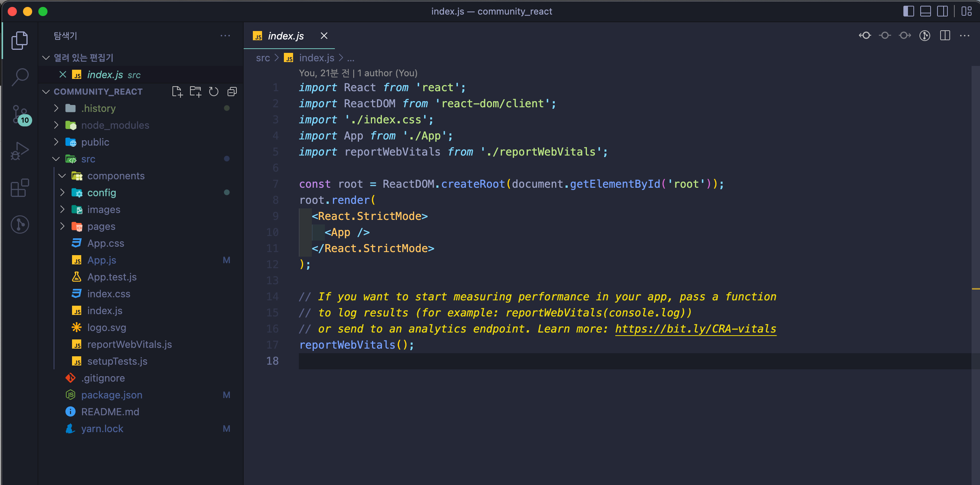Toggle the bottom panel layout button
Image resolution: width=980 pixels, height=485 pixels.
tap(925, 11)
